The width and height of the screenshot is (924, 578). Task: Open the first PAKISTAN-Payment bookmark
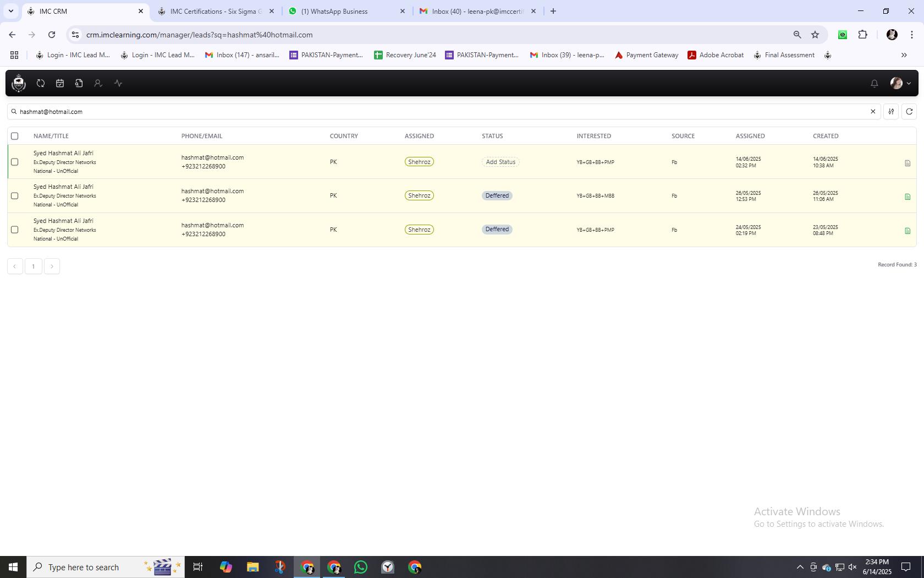[x=326, y=55]
